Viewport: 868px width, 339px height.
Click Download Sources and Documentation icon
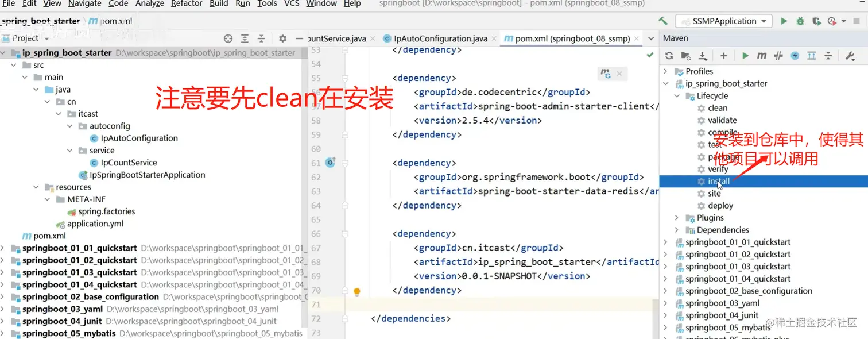pos(703,56)
